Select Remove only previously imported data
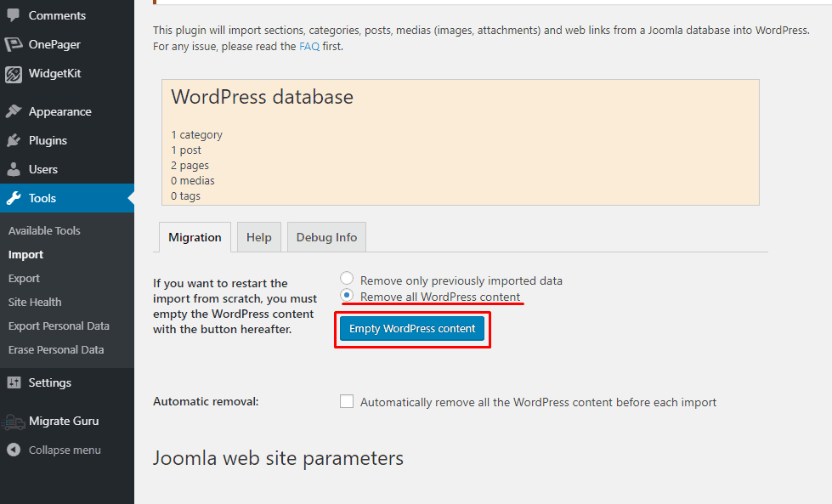Screen dimensions: 832x504 coord(347,278)
